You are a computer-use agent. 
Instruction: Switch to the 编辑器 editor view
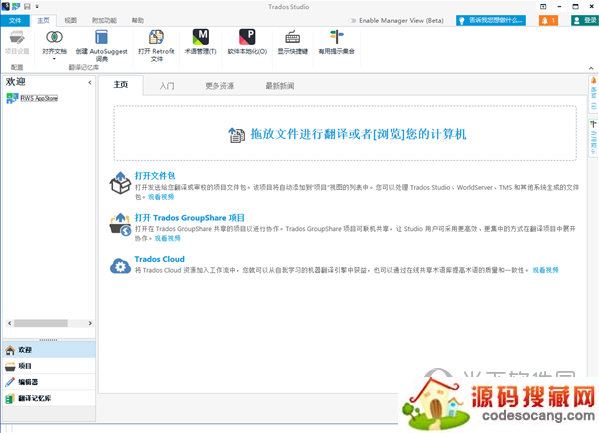(49, 382)
